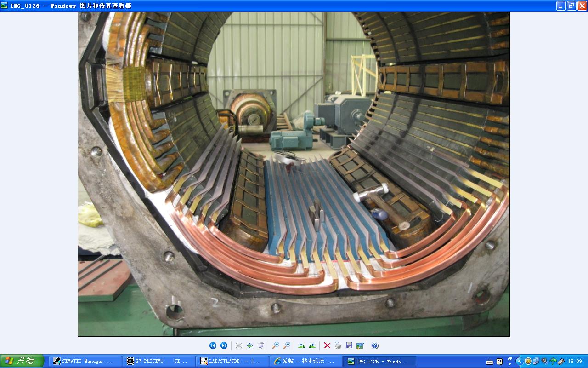The height and width of the screenshot is (368, 588).
Task: Click the hardware tray icon
Action: coord(561,361)
